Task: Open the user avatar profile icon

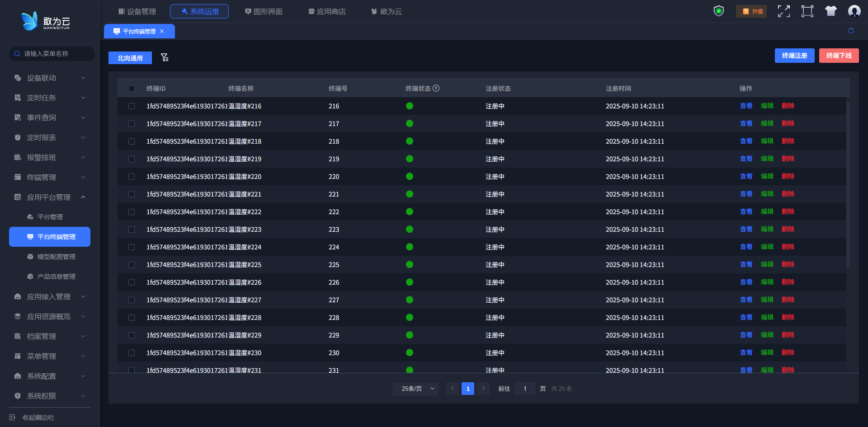Action: (x=854, y=11)
